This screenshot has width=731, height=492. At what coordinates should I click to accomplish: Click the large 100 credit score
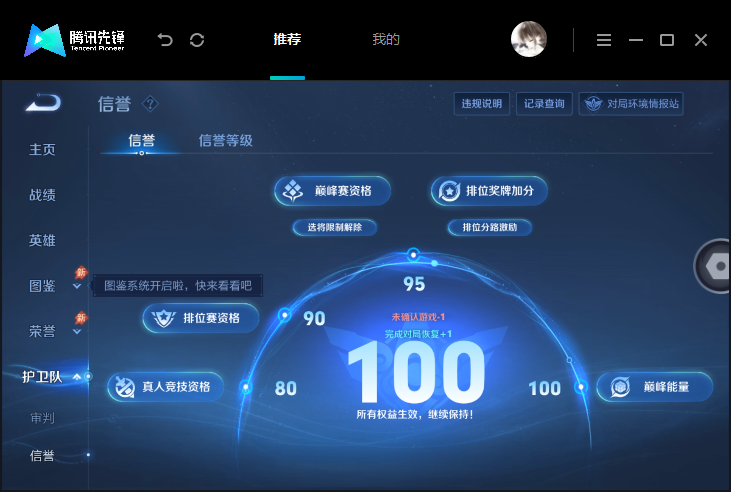click(416, 372)
